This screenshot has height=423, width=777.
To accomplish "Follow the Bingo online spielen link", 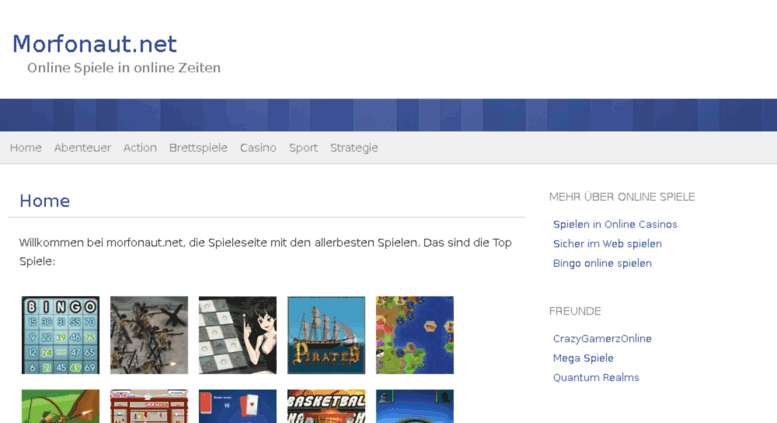I will (x=602, y=263).
